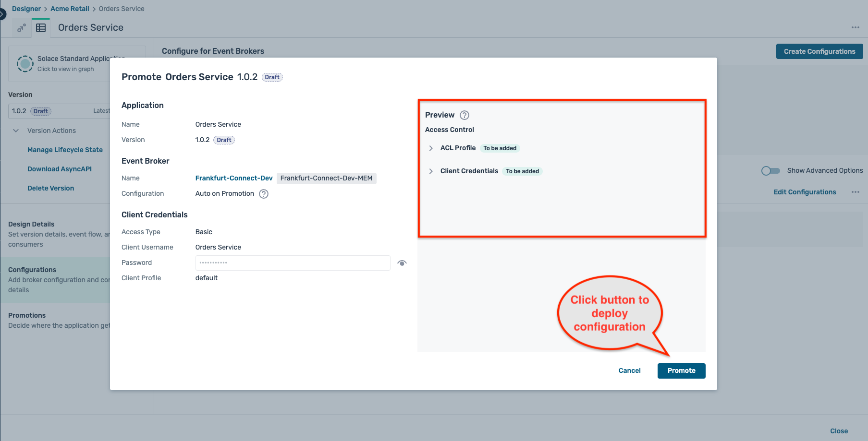Image resolution: width=868 pixels, height=441 pixels.
Task: Click the Promote button
Action: click(x=681, y=370)
